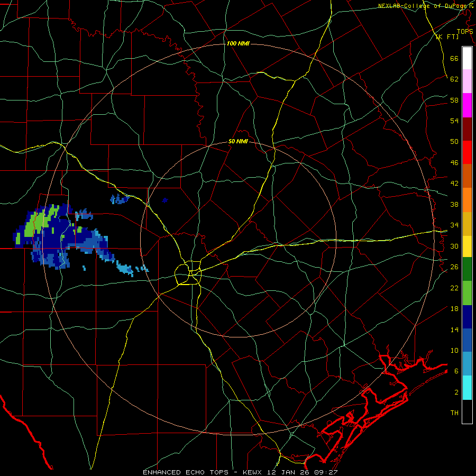Click the white 66 kft color swatch
This screenshot has height=476, width=476.
point(467,58)
